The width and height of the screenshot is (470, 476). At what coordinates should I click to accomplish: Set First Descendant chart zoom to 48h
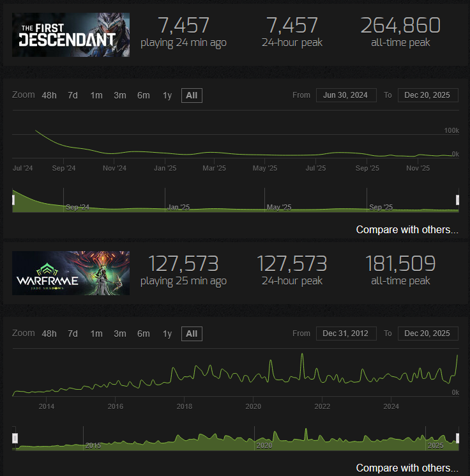click(x=49, y=95)
